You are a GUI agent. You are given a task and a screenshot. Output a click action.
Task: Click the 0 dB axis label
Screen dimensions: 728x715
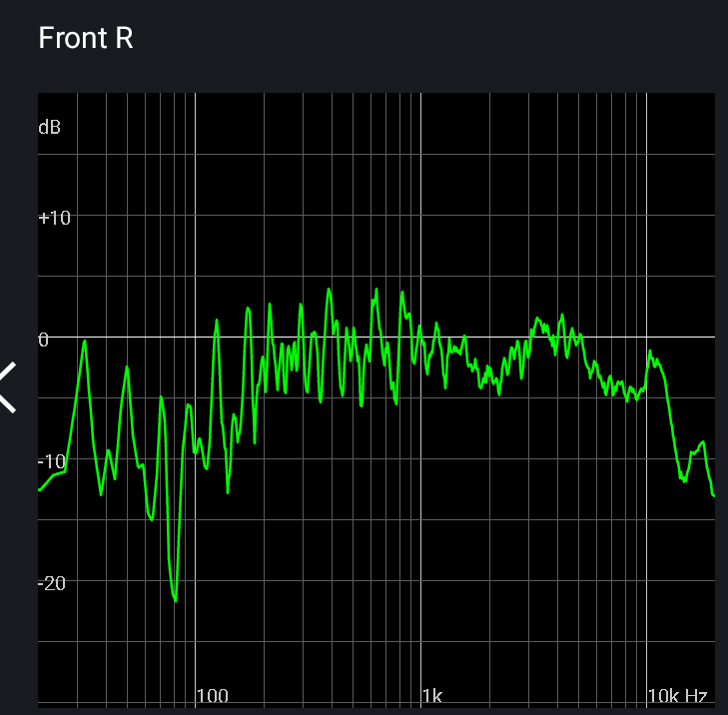(44, 340)
